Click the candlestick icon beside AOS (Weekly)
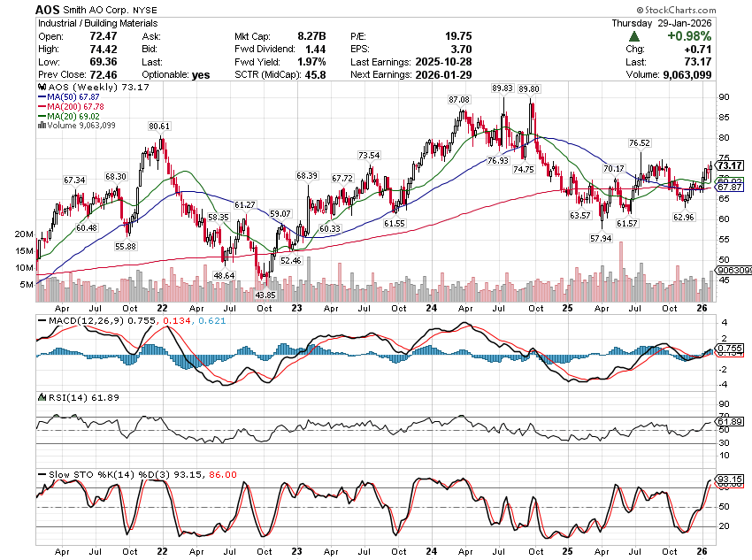The width and height of the screenshot is (752, 560). 40,88
